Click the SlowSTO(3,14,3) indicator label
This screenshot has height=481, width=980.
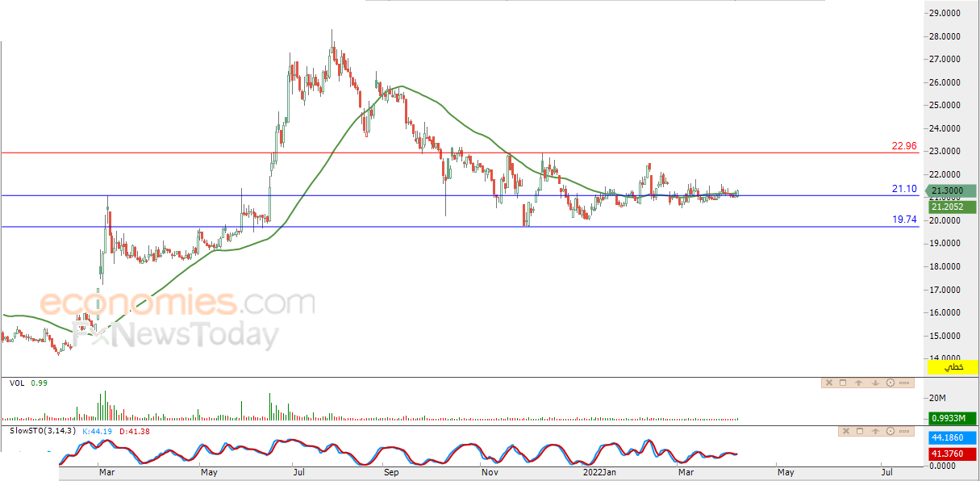(43, 431)
